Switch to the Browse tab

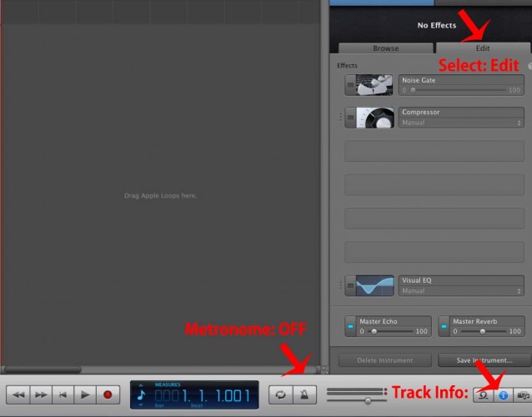(x=385, y=48)
